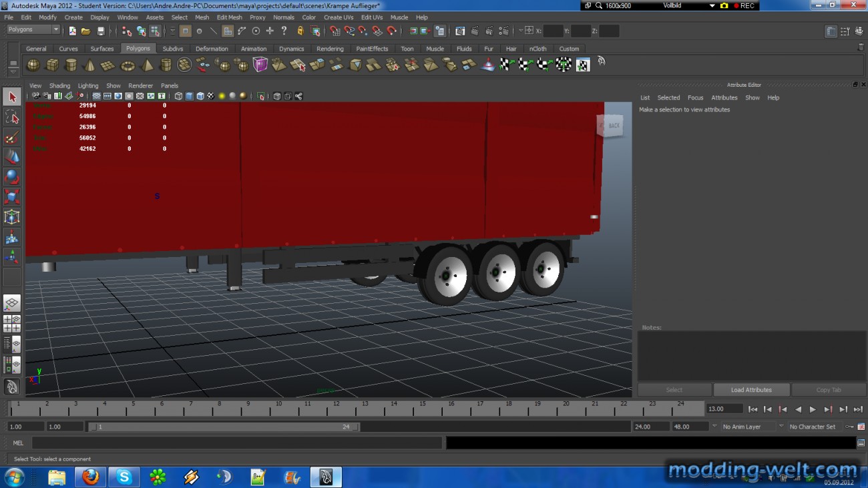This screenshot has height=488, width=868.
Task: Switch to the Surfaces shelf tab
Action: 102,49
